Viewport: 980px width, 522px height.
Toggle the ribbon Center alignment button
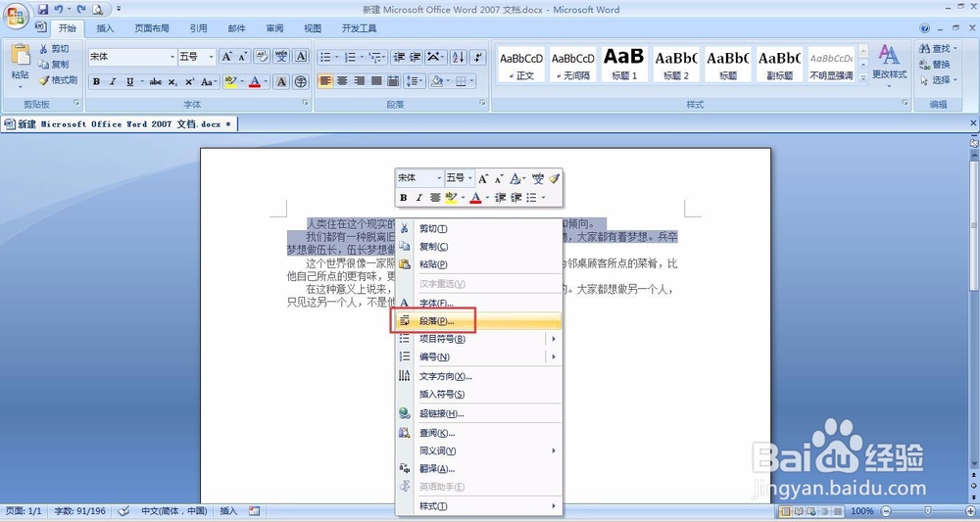342,81
